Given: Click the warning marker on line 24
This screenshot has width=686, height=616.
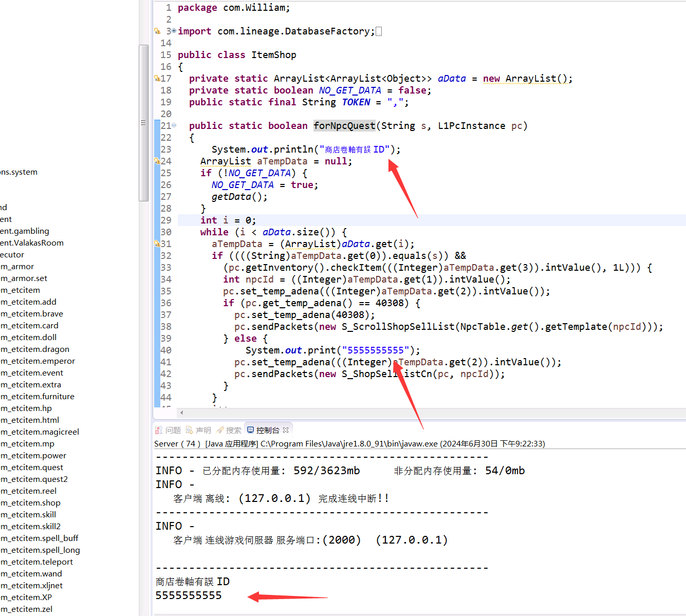Looking at the screenshot, I should 157,161.
